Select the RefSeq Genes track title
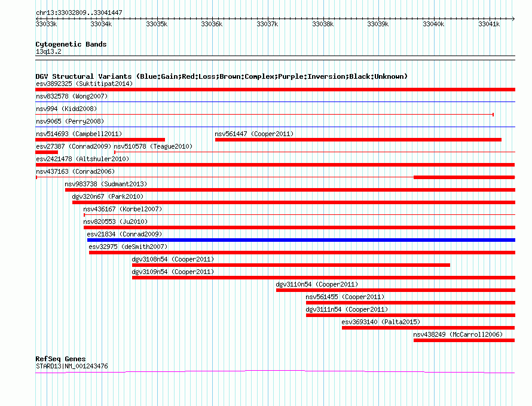Image resolution: width=532 pixels, height=406 pixels. coord(60,359)
